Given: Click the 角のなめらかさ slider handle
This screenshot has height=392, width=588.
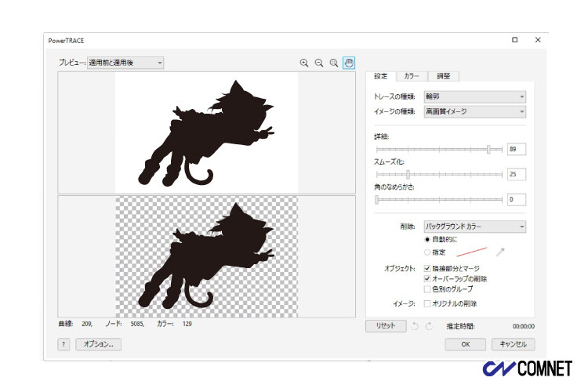Looking at the screenshot, I should [376, 200].
